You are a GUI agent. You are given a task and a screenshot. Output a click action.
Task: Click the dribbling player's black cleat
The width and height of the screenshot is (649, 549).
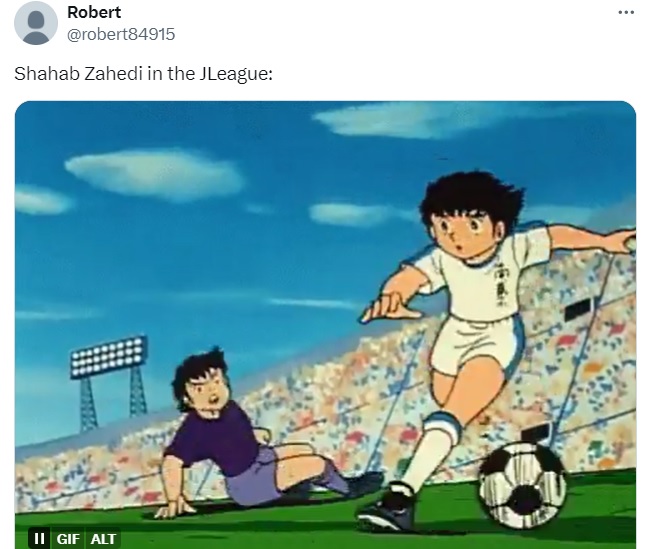(387, 511)
